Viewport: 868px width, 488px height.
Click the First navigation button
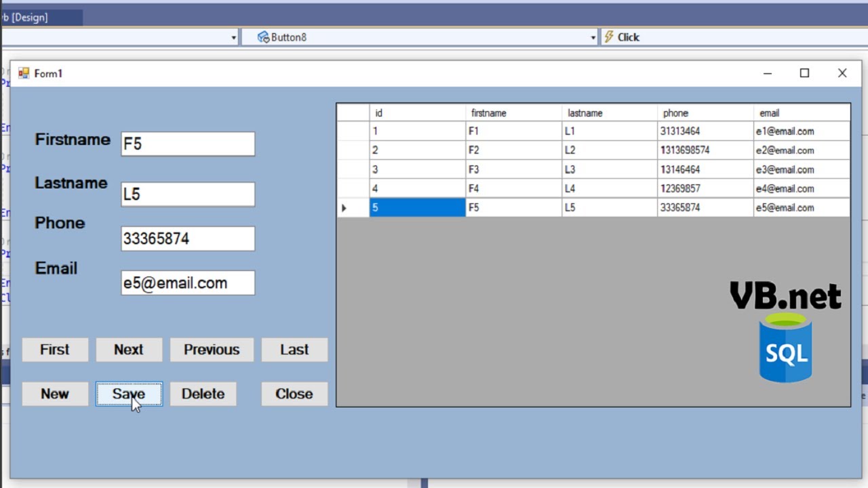click(x=55, y=350)
